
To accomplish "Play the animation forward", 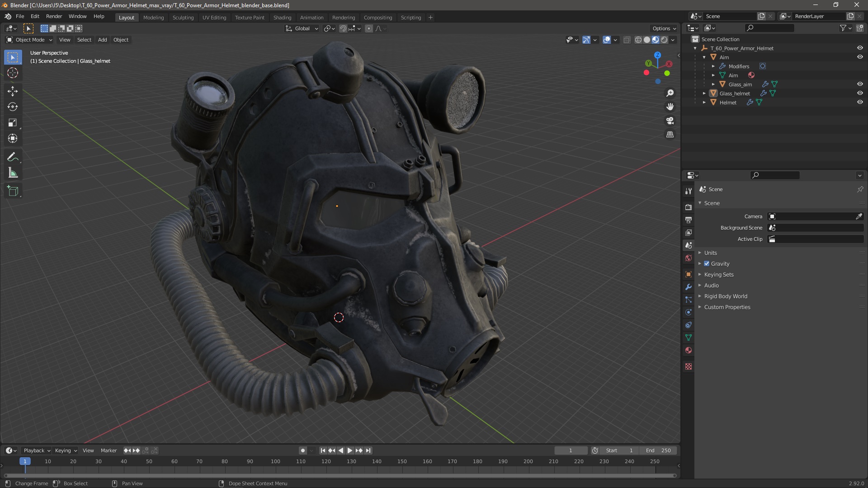I will point(350,450).
